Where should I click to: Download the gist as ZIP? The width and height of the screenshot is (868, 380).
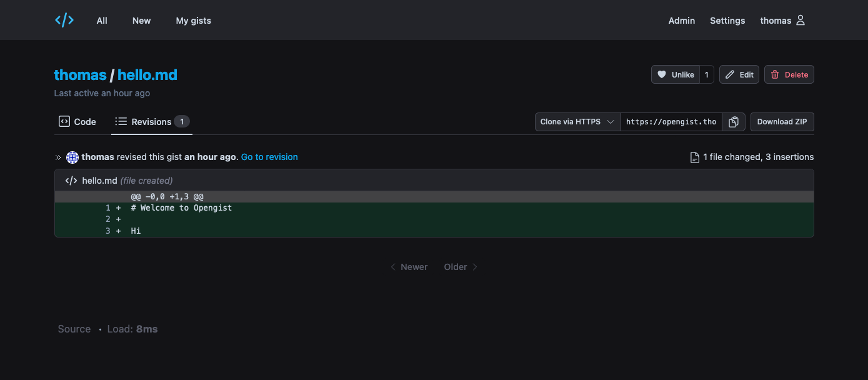pyautogui.click(x=782, y=122)
